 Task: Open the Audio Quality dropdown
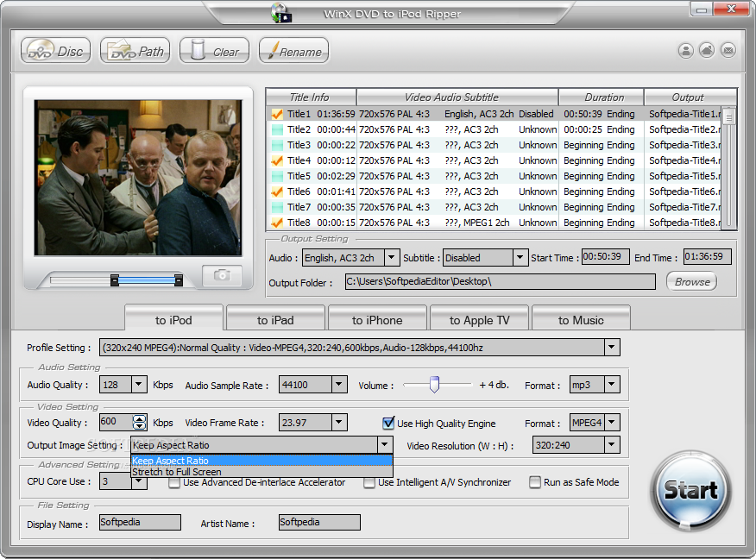[139, 385]
